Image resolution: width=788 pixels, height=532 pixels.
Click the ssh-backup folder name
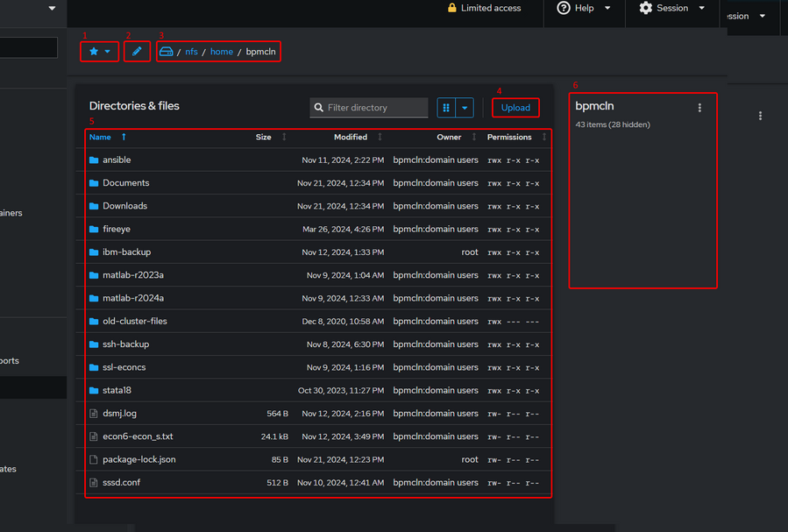pos(125,344)
